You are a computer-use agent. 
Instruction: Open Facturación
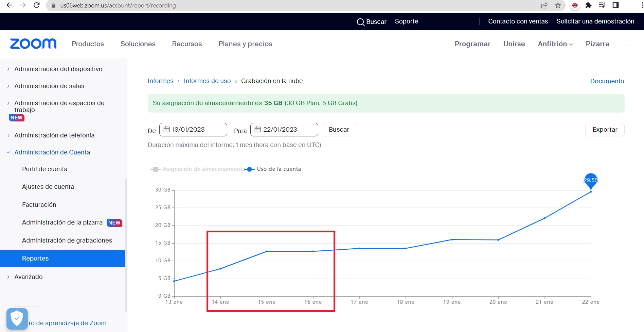point(39,205)
